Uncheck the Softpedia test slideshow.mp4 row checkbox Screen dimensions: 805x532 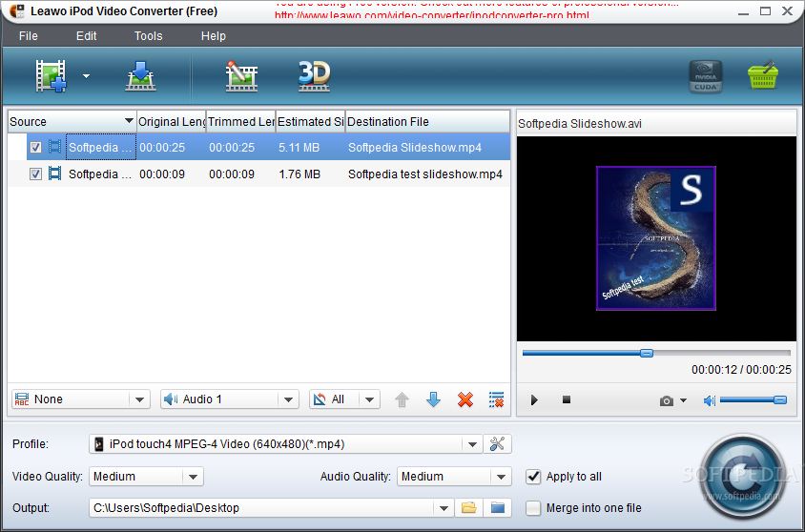pos(35,174)
